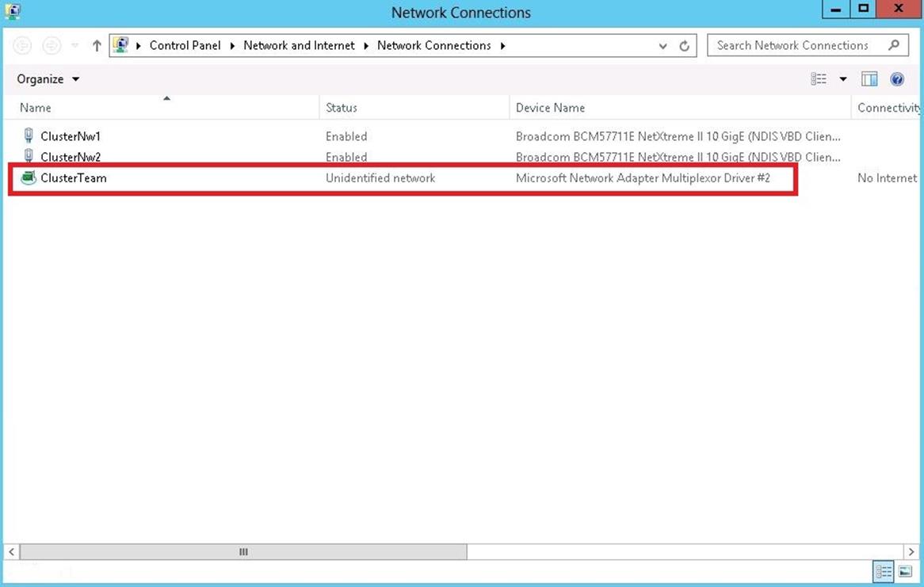Go up one level with Up arrow
924x587 pixels.
tap(97, 45)
